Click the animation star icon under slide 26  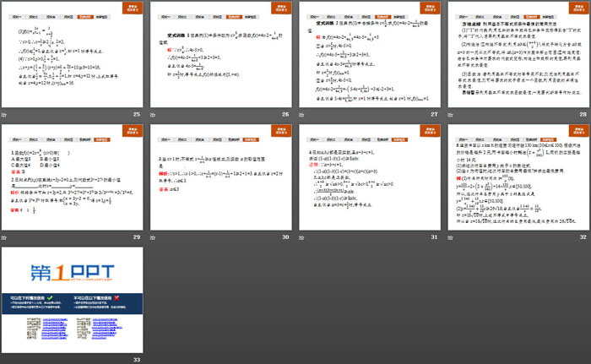(x=155, y=114)
